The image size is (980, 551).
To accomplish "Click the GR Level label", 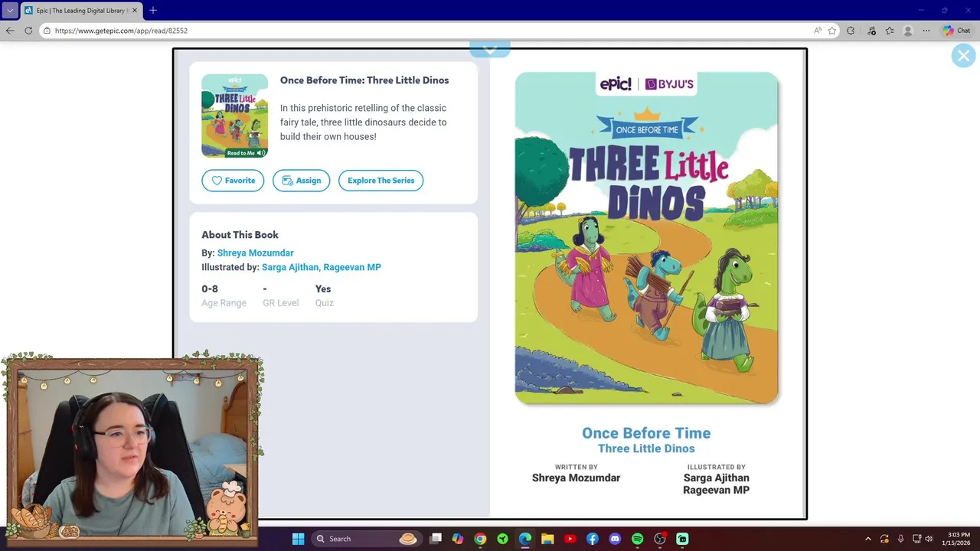I will pyautogui.click(x=280, y=303).
